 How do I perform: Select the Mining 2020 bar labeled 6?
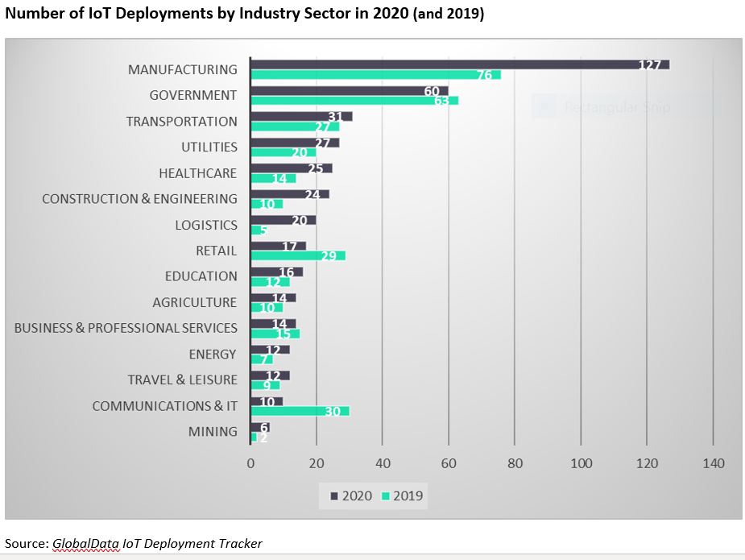click(260, 427)
